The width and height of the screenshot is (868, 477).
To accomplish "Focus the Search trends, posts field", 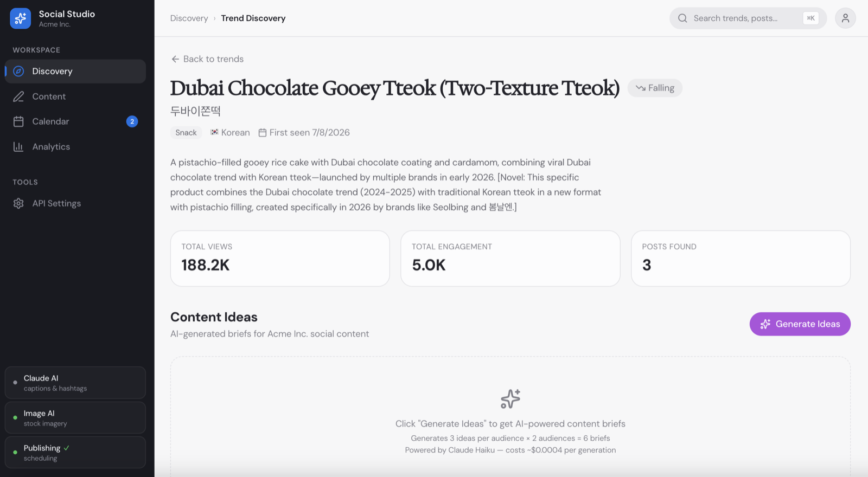I will click(748, 18).
